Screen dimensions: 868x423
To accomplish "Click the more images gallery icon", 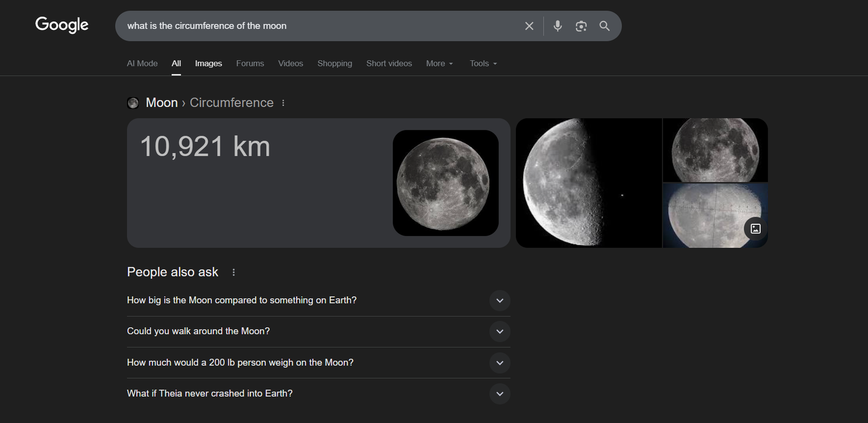I will 756,229.
